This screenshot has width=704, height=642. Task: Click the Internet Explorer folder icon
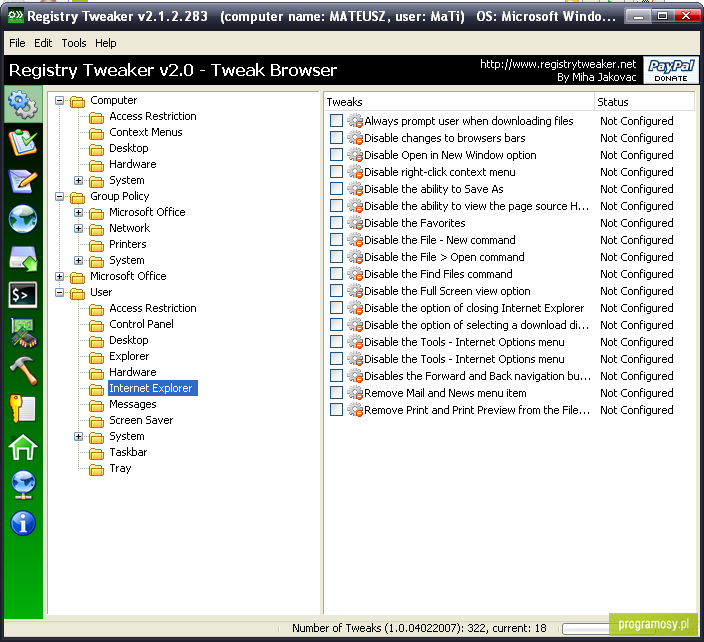96,389
